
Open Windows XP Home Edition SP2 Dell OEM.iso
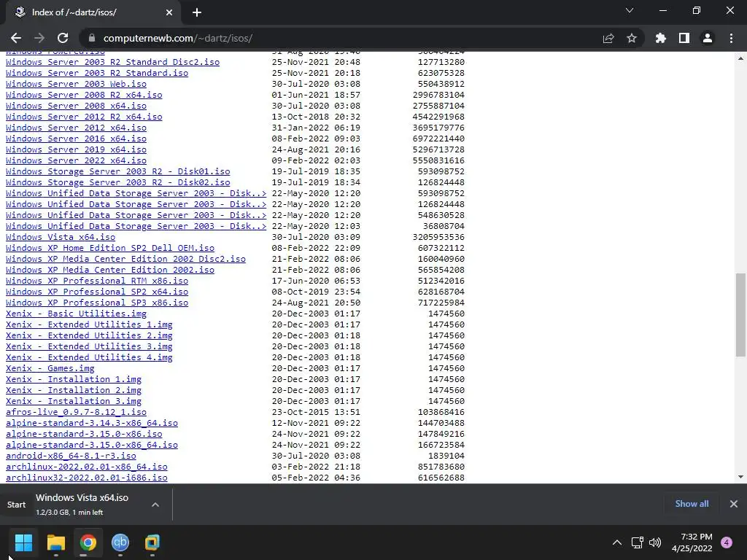110,248
